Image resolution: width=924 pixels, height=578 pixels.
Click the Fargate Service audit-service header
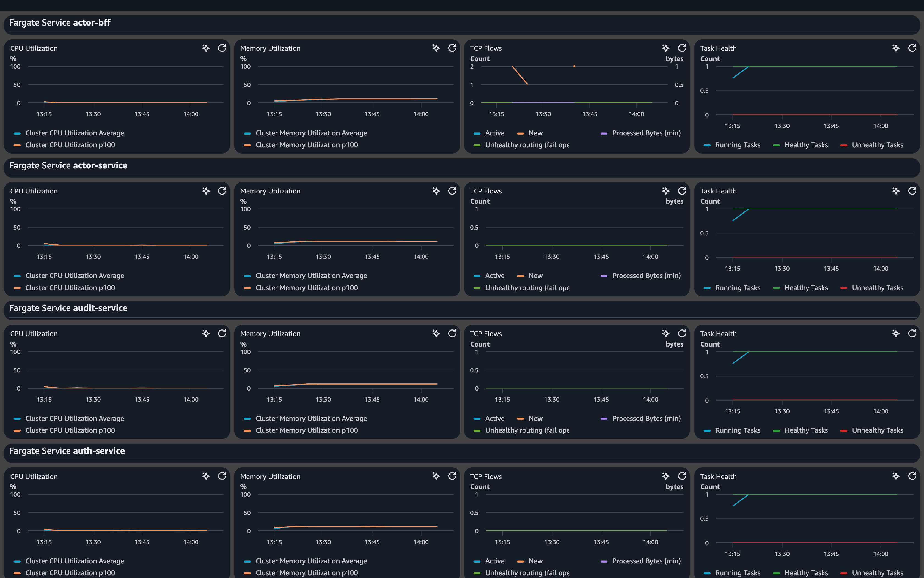[68, 308]
